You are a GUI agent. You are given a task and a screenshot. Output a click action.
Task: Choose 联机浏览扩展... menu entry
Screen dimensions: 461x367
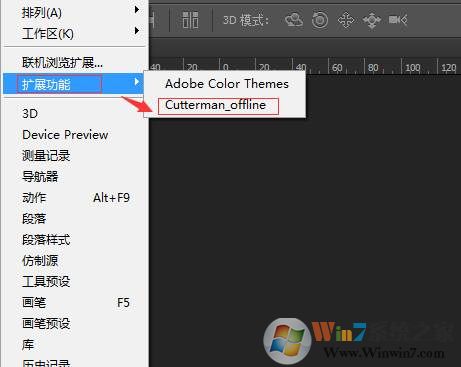point(75,62)
